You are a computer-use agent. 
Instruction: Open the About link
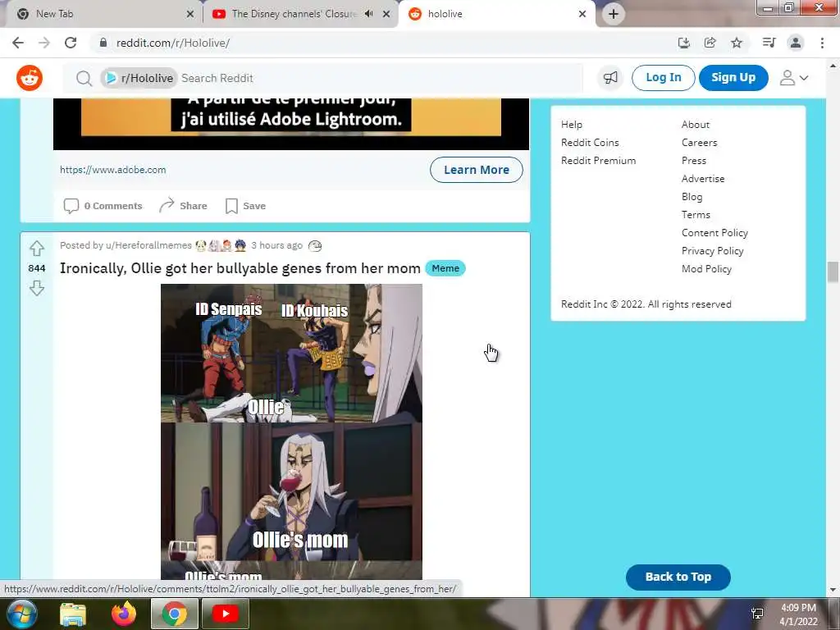[x=696, y=125]
